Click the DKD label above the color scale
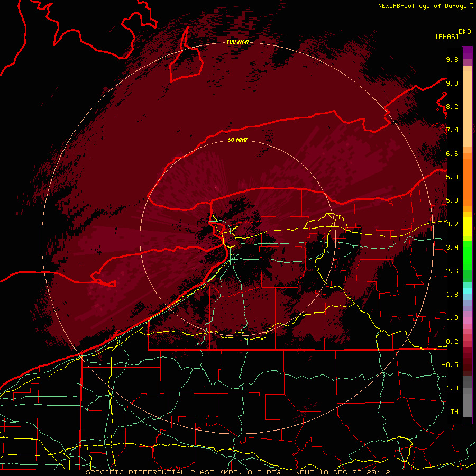This screenshot has height=476, width=476. (465, 32)
